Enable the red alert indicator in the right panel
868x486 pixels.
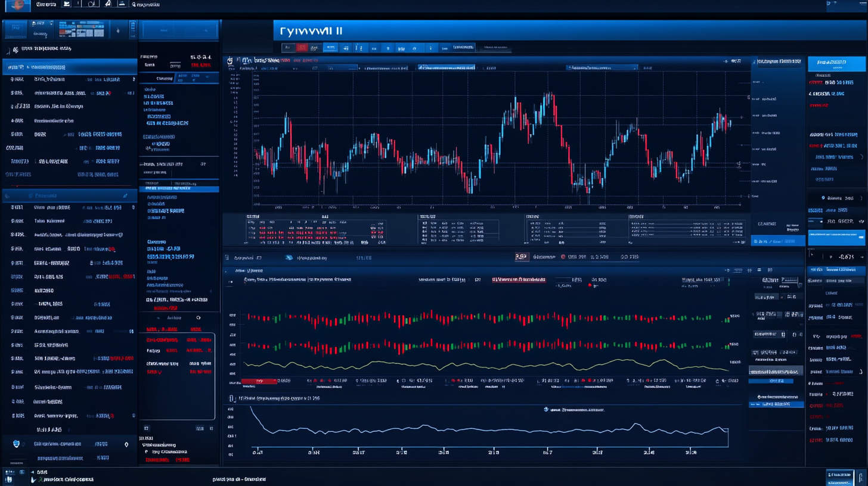[819, 105]
